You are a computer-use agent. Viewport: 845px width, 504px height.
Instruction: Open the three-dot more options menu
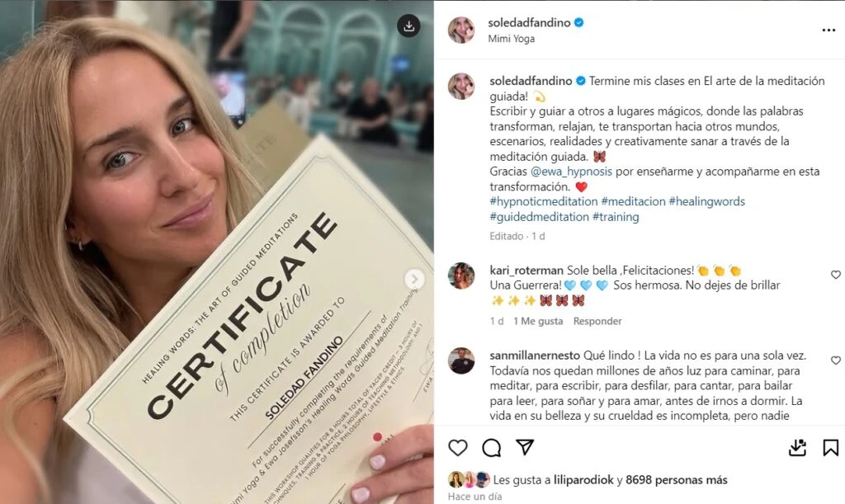[x=828, y=31]
